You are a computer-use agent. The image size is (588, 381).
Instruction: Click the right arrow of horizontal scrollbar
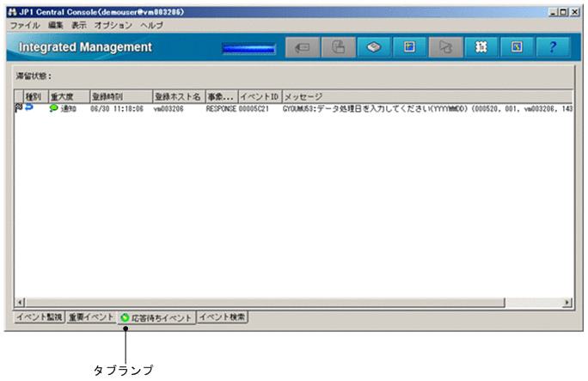coord(567,302)
